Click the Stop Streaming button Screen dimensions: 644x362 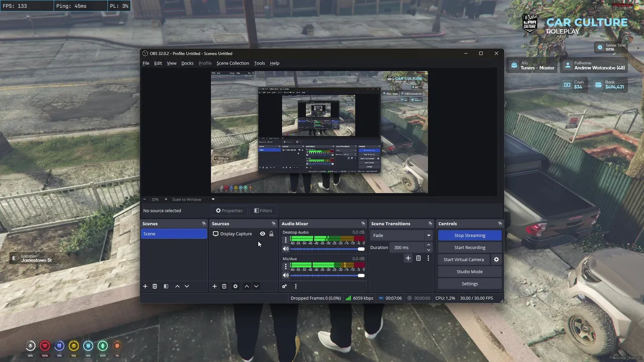[470, 235]
